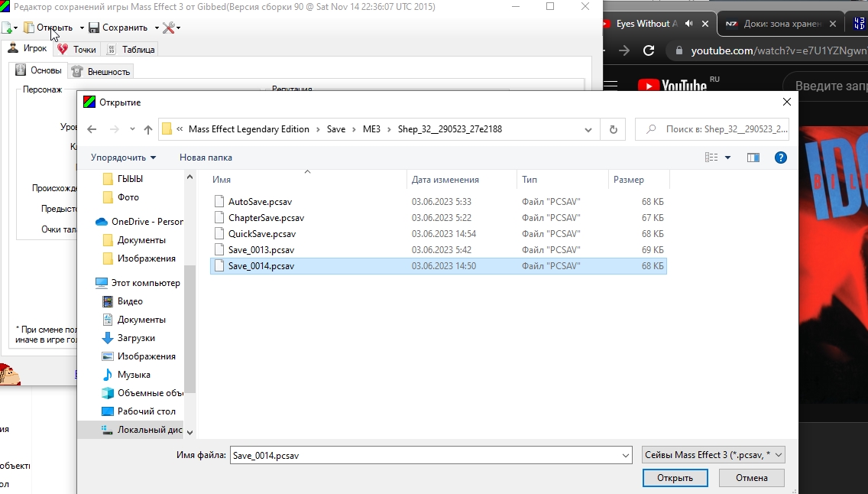Click the Save breadcrumb segment
Screen dimensions: 868x494
click(336, 129)
